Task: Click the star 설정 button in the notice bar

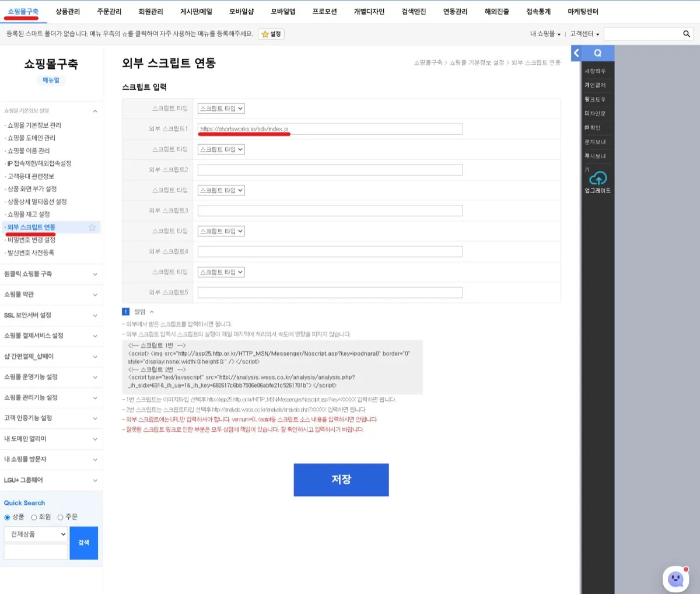Action: [x=271, y=34]
